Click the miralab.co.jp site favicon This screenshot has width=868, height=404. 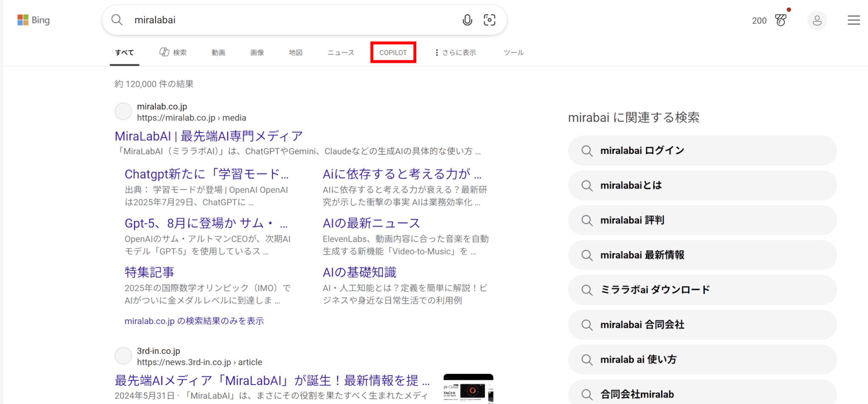123,112
